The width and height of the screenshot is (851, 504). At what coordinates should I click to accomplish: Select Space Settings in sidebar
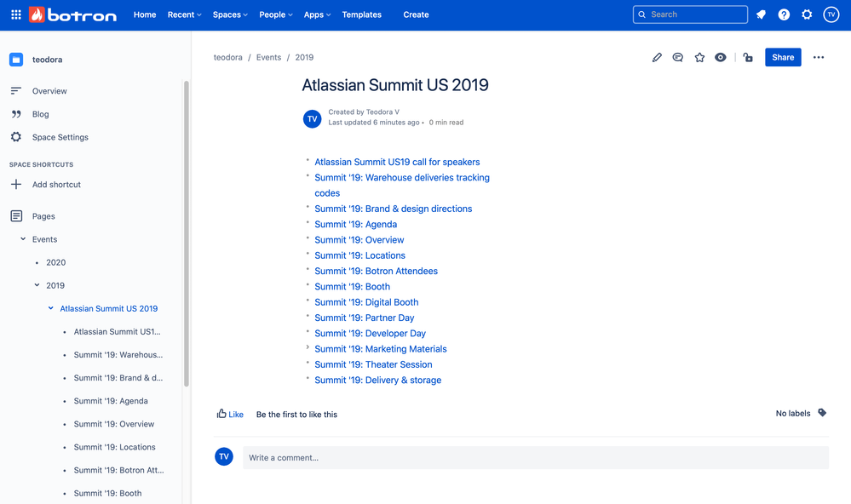60,137
